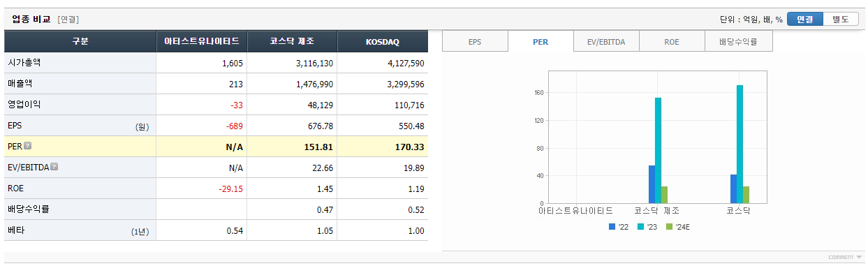This screenshot has height=266, width=868.
Task: Select market cap value 1,605
Action: tap(233, 64)
